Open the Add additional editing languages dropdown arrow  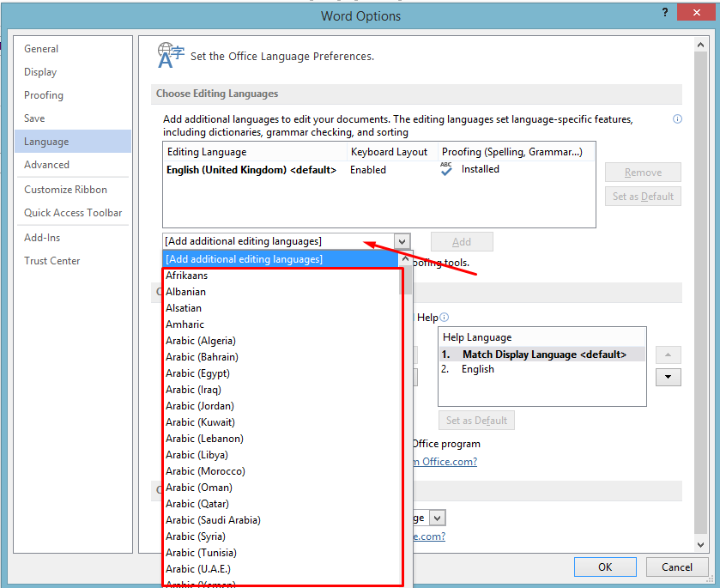(402, 241)
